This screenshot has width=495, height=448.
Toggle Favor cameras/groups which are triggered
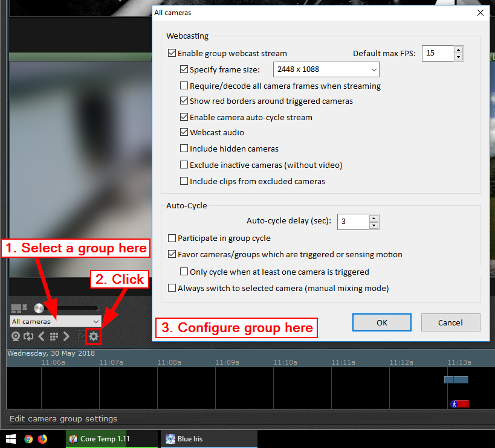(x=172, y=254)
